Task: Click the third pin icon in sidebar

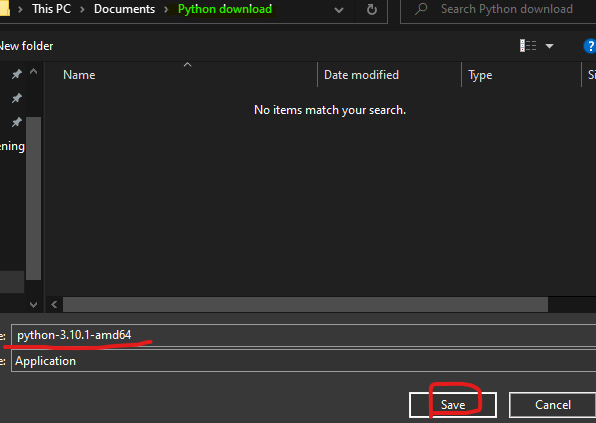Action: (16, 122)
